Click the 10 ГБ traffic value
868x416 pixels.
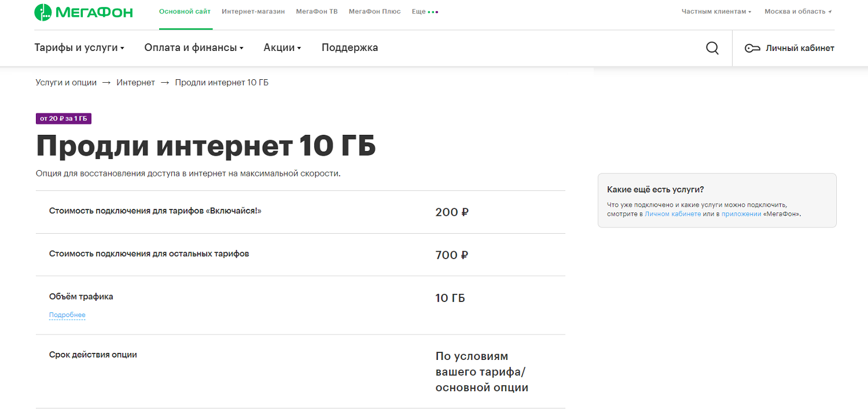[x=450, y=298]
